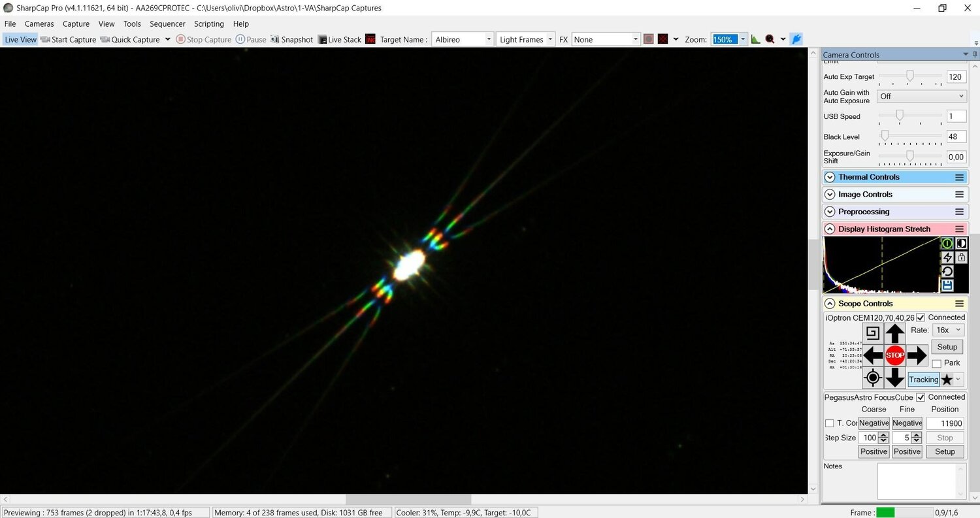
Task: Toggle iOptron mount Connected checkbox
Action: 921,317
